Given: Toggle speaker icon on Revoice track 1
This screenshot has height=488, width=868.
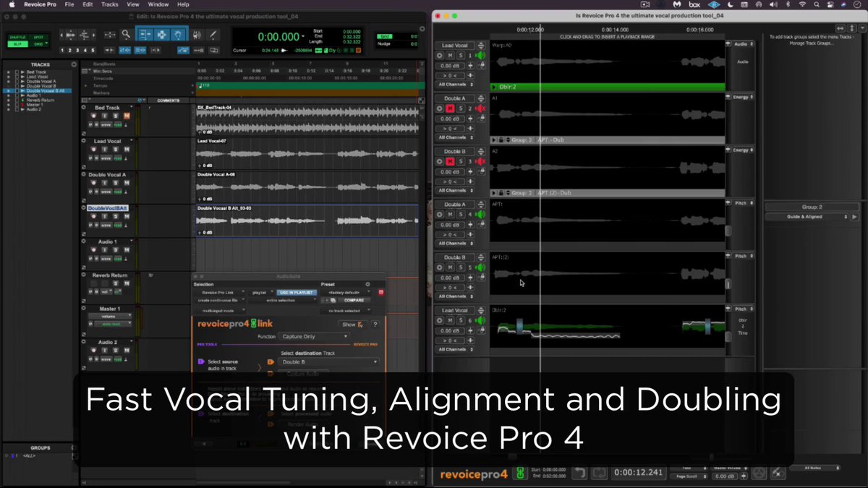Looking at the screenshot, I should (x=479, y=56).
